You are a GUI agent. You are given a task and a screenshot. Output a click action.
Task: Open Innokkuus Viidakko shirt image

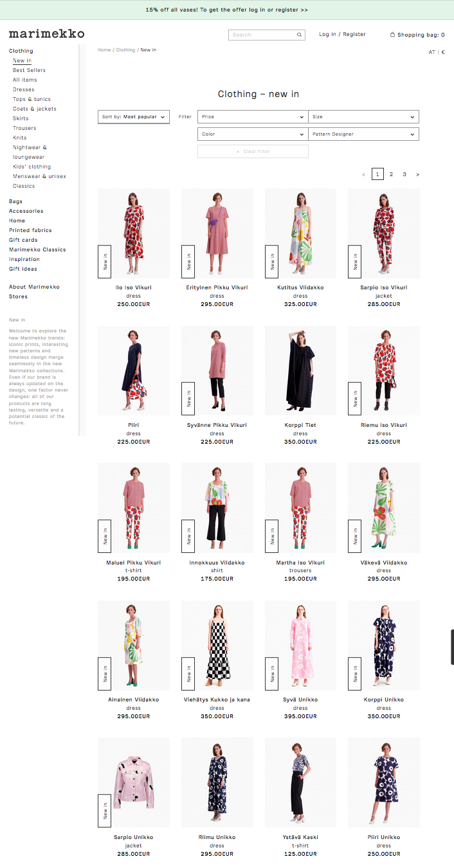click(x=217, y=508)
